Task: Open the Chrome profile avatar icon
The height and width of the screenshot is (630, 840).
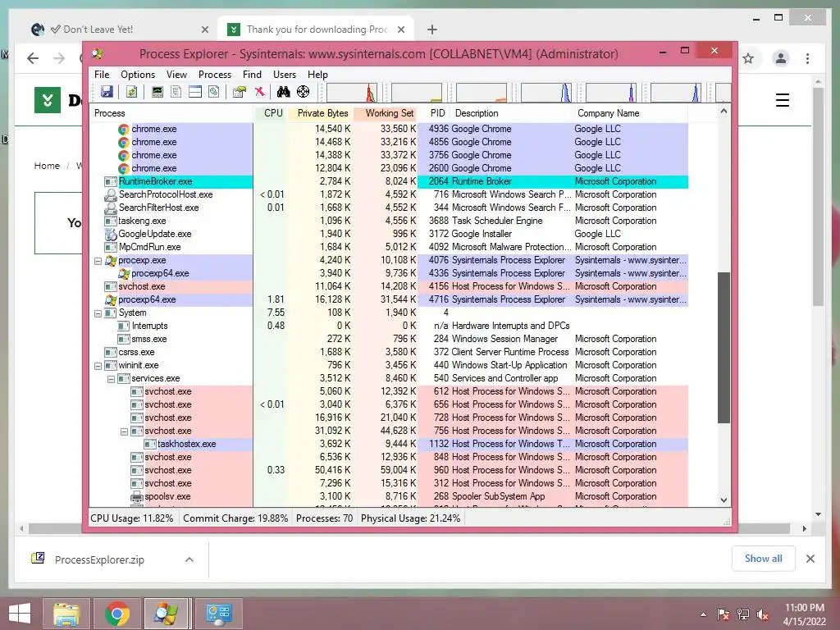Action: tap(781, 58)
